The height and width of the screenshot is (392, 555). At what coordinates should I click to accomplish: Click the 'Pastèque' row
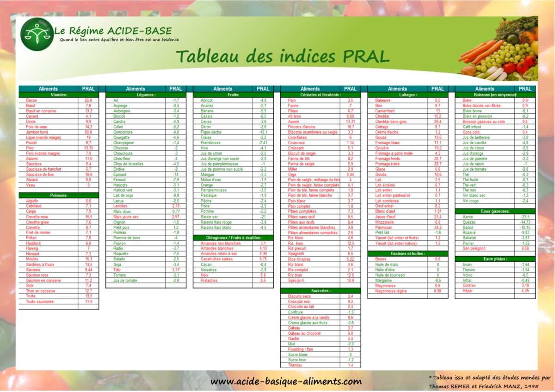(233, 196)
